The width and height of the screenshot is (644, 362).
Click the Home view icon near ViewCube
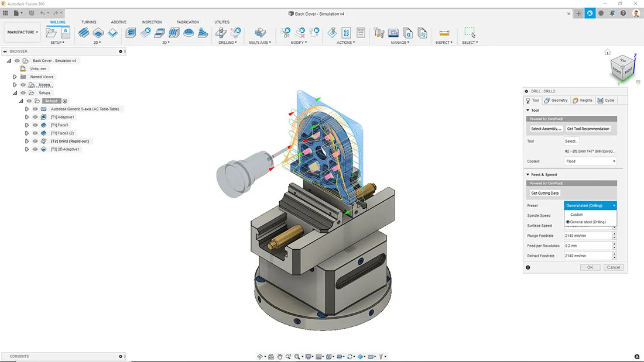tap(608, 51)
